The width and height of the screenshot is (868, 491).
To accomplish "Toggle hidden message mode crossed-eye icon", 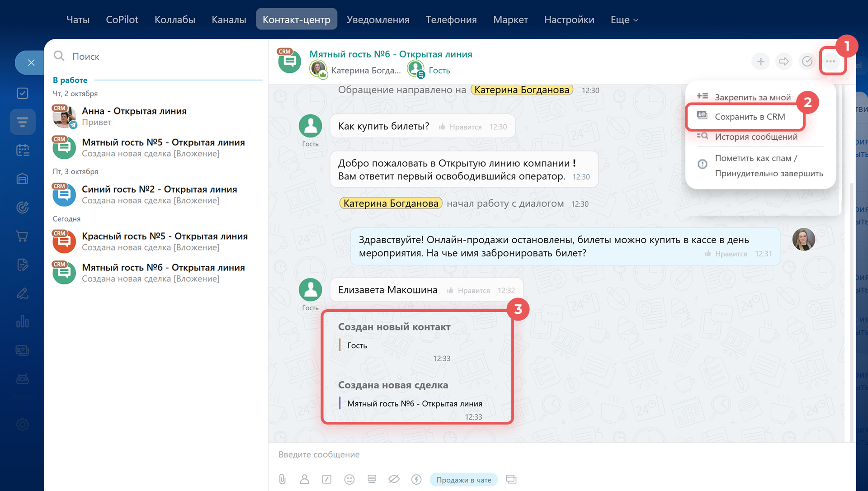I will [x=394, y=479].
